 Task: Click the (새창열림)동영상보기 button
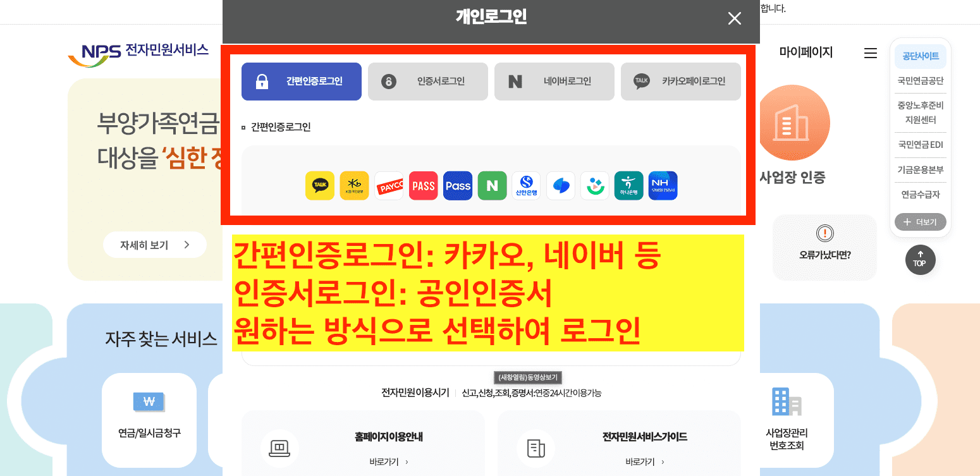click(x=528, y=377)
